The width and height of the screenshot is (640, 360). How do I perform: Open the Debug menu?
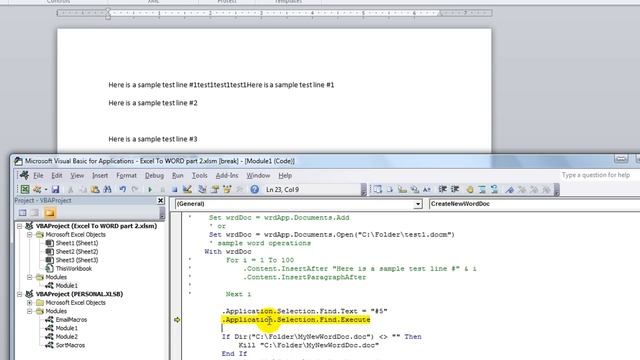[x=154, y=176]
